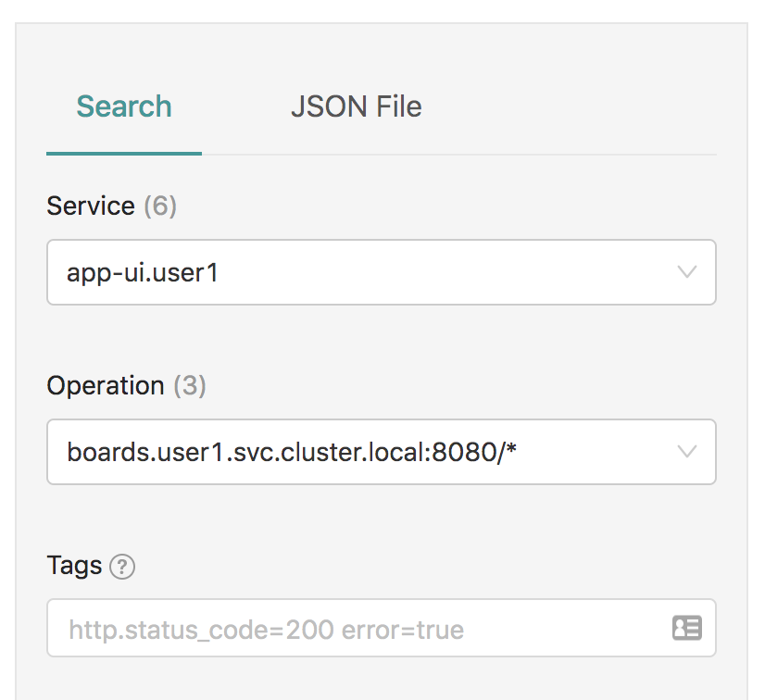Screen dimensions: 765x700
Task: Open the boards.user1.svc.cluster.local operation selector
Action: [381, 452]
